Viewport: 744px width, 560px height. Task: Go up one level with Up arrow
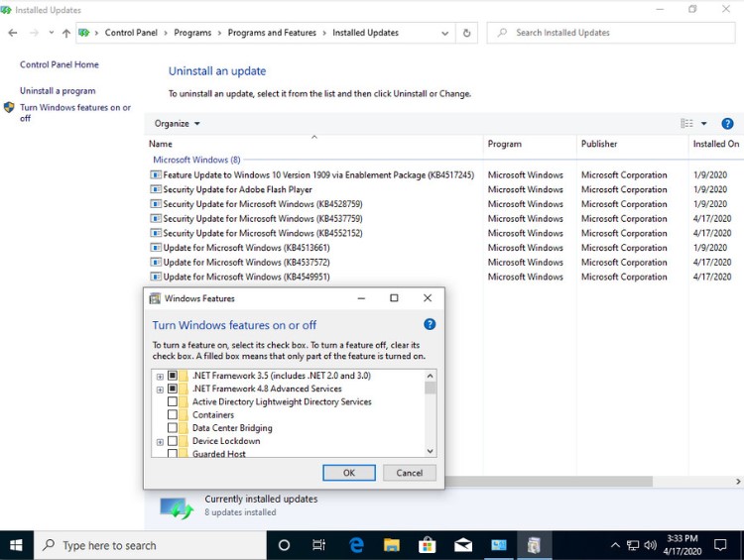(66, 33)
